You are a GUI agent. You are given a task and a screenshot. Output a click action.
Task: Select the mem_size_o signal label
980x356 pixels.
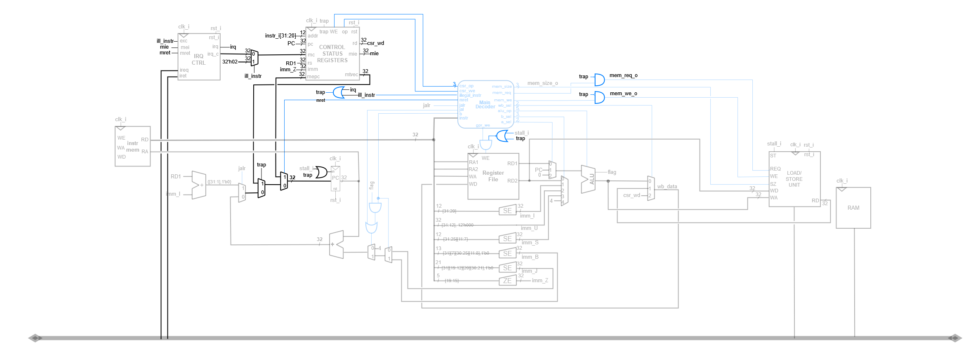[x=542, y=83]
